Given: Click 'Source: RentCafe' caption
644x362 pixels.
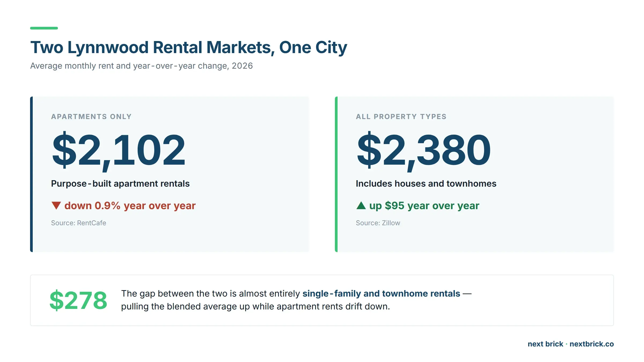Looking at the screenshot, I should pyautogui.click(x=79, y=223).
